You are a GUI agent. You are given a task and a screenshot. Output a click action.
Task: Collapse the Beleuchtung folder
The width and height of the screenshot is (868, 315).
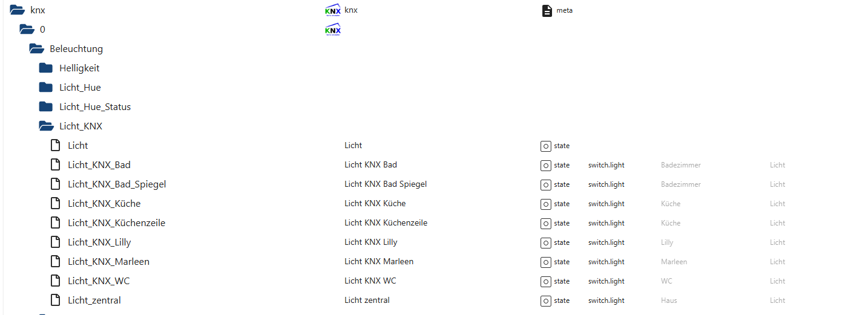[36, 49]
